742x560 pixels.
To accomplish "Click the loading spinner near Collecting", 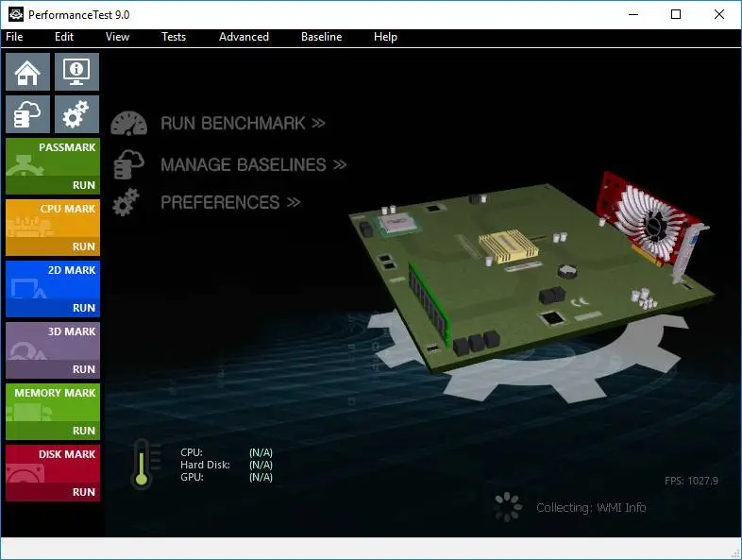I will [508, 507].
